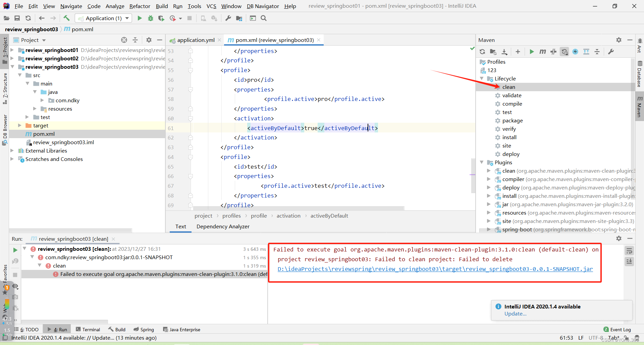Click the Build Project hammer icon
Image resolution: width=644 pixels, height=345 pixels.
pos(66,18)
